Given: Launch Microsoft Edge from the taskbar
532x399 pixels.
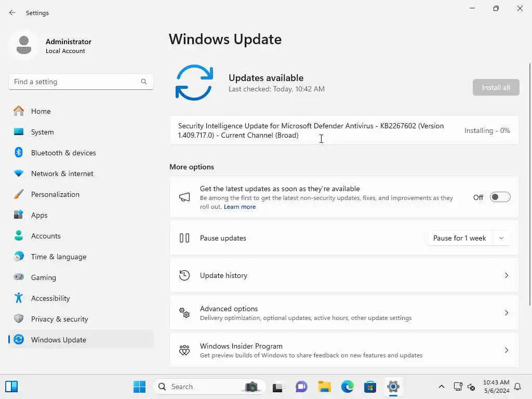Looking at the screenshot, I should point(348,387).
